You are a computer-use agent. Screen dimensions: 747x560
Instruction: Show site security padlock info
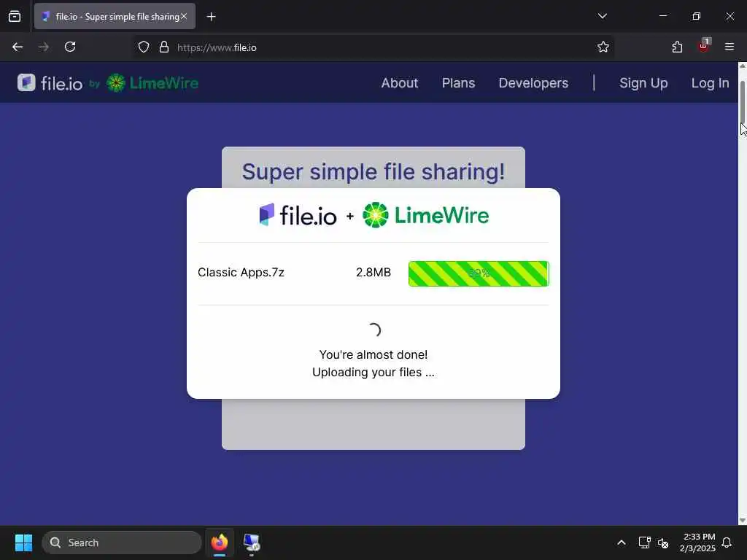[164, 47]
